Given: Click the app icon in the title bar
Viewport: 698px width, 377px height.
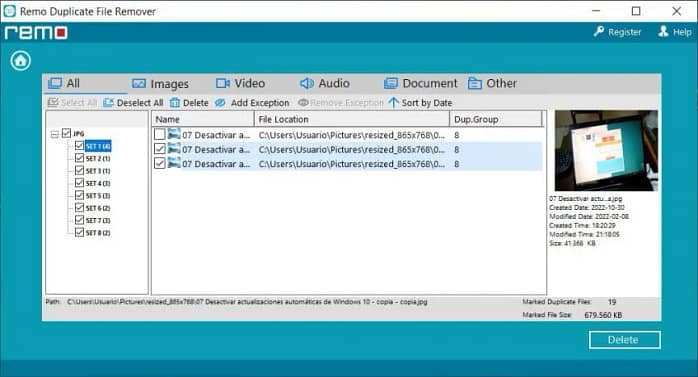Looking at the screenshot, I should (x=9, y=11).
